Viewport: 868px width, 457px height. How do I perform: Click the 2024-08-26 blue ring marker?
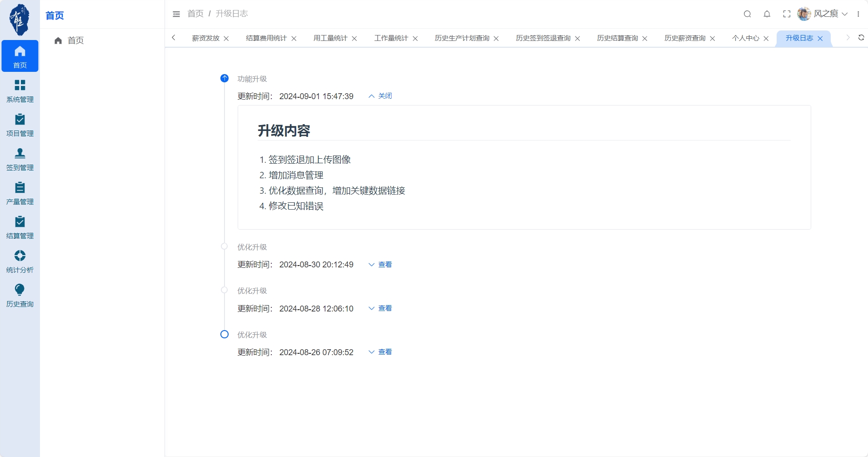pyautogui.click(x=224, y=334)
